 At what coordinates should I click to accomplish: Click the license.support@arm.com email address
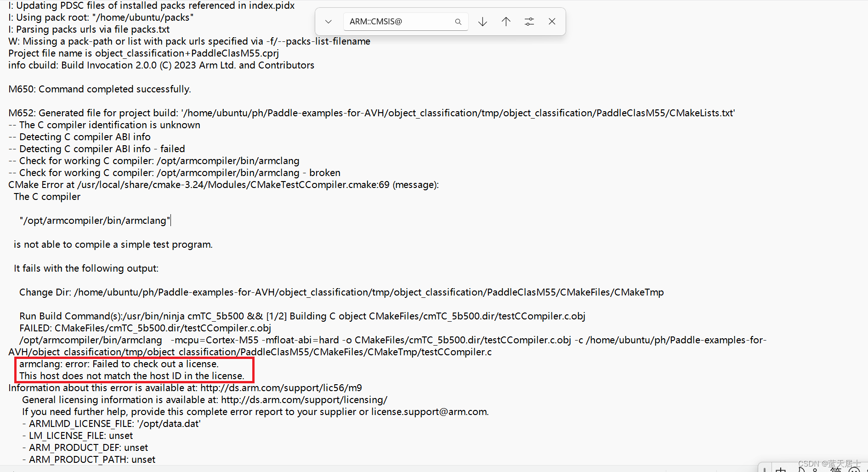pos(429,411)
